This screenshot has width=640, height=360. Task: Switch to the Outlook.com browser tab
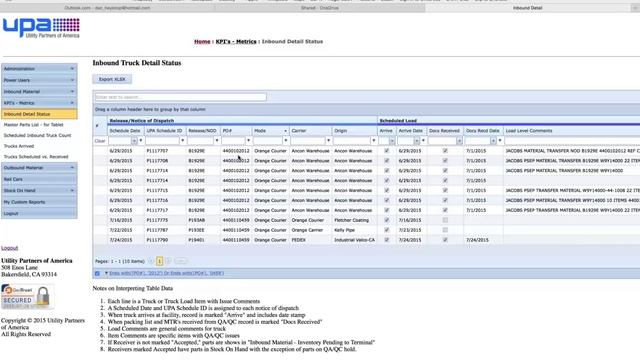point(107,8)
